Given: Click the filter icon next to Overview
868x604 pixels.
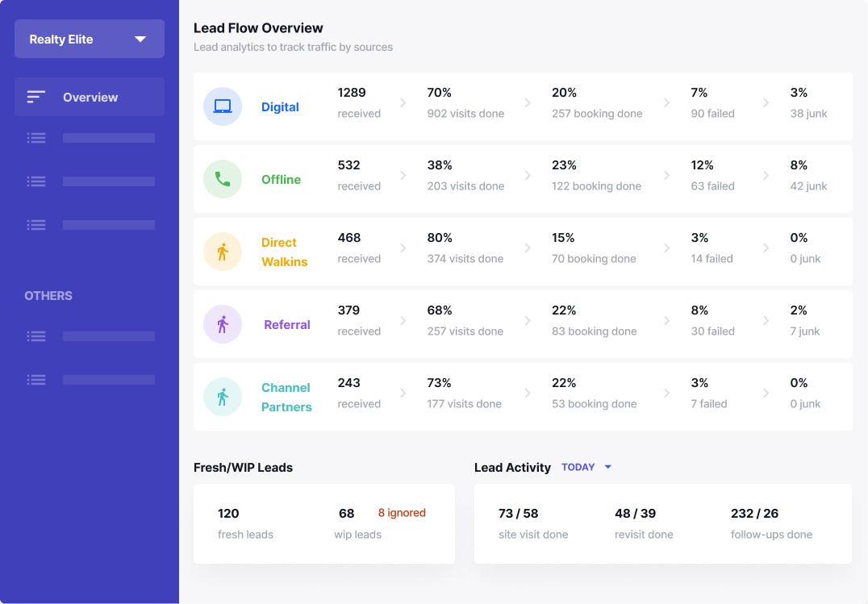Looking at the screenshot, I should [35, 96].
